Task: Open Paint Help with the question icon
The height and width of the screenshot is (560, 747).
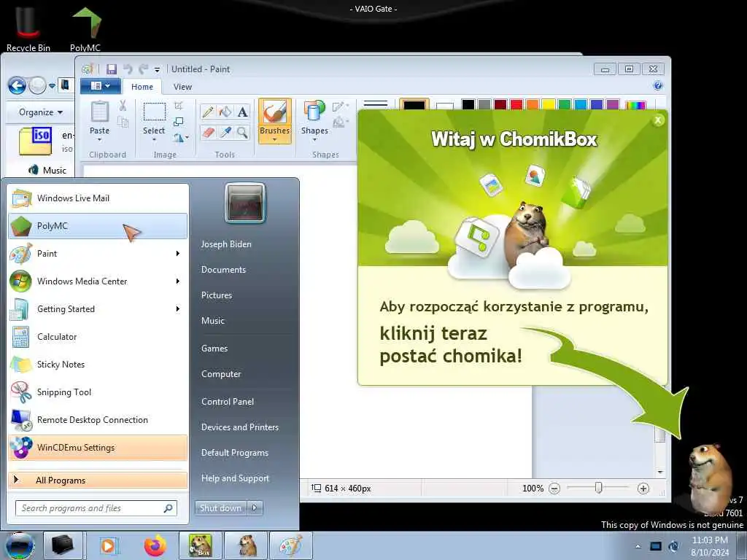Action: coord(658,86)
